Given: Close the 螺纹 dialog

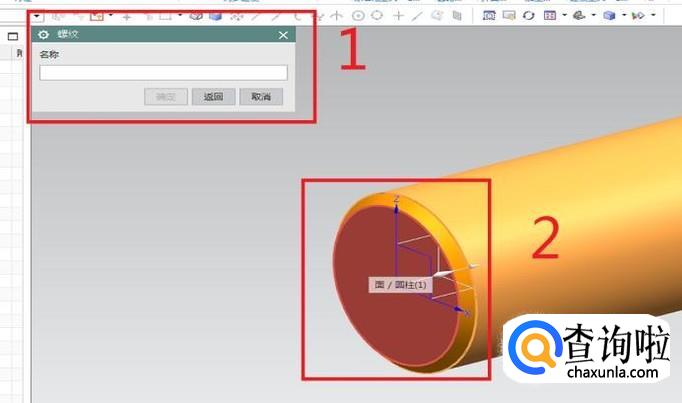Looking at the screenshot, I should coord(283,35).
